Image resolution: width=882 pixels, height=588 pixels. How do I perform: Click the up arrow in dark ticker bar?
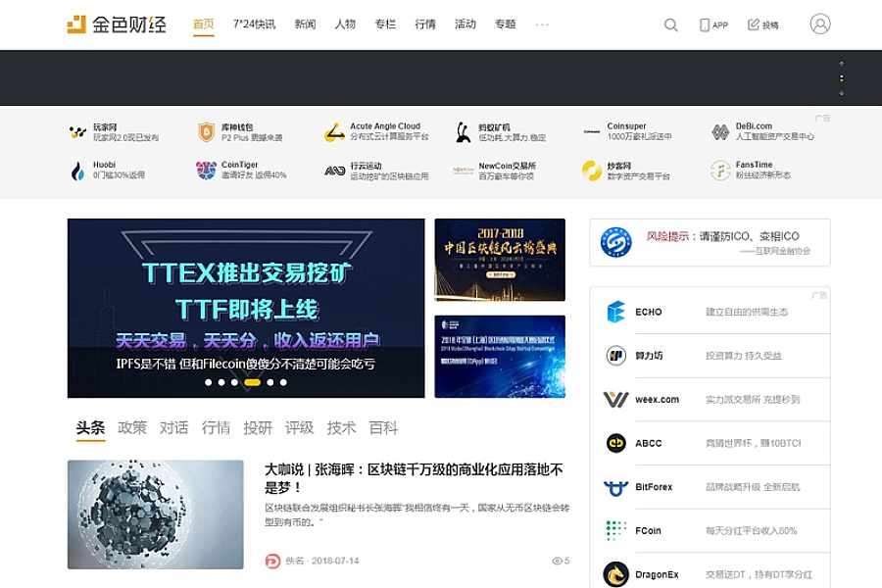click(x=842, y=64)
